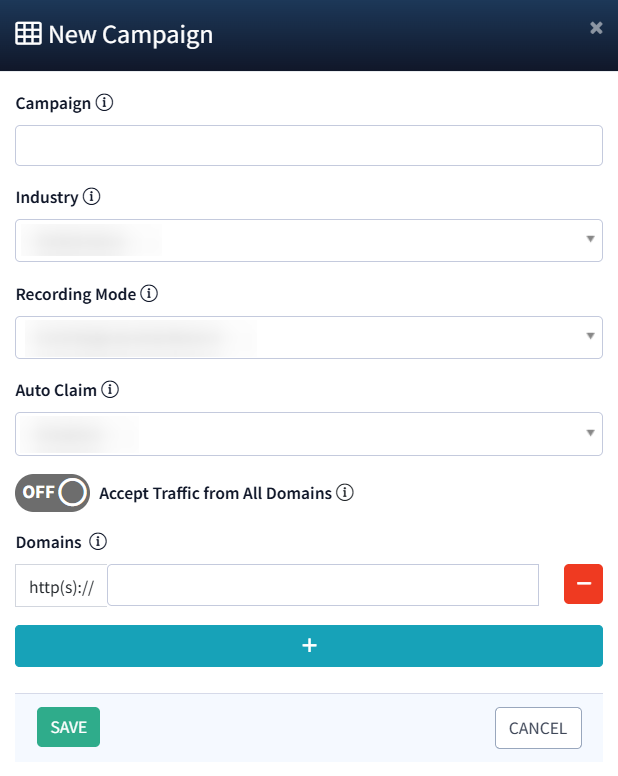Click the info icon next to Campaign label
The width and height of the screenshot is (618, 776).
[104, 102]
